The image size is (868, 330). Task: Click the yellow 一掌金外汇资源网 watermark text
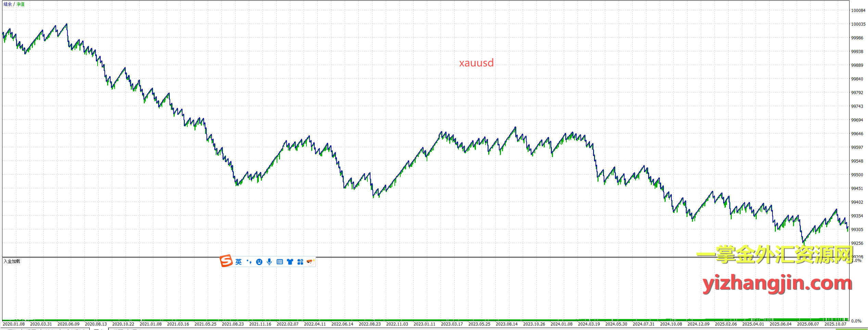tap(775, 255)
